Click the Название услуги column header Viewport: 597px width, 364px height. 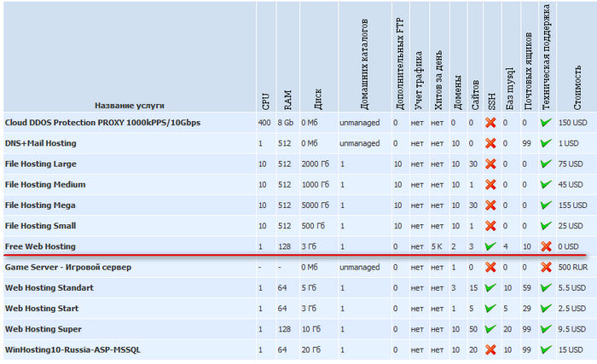pos(130,106)
